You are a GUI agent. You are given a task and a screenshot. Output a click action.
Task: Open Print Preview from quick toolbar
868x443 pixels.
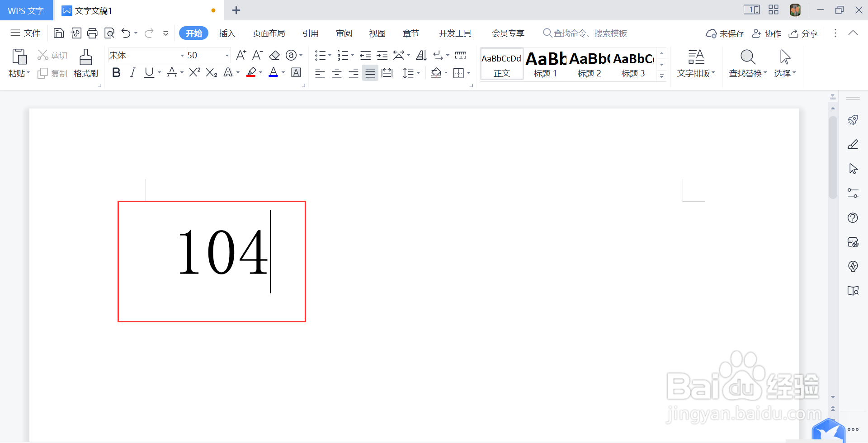click(109, 33)
